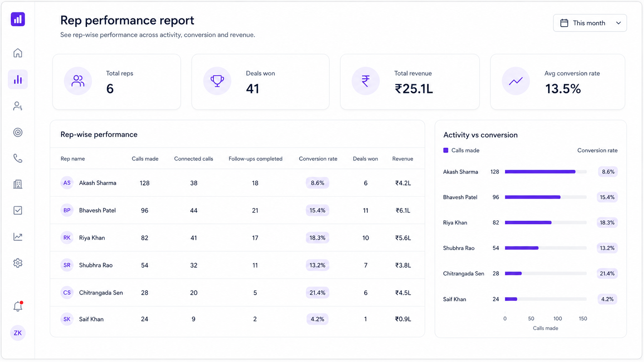Select Saif Khan name in table

coord(91,319)
